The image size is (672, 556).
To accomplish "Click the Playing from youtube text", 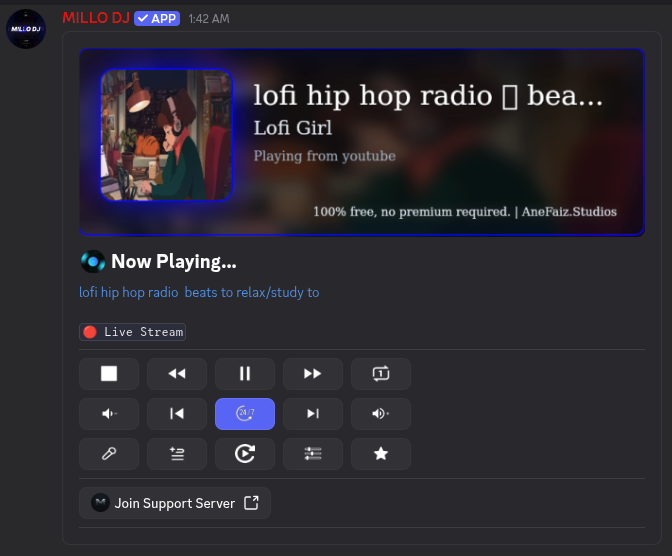I will tap(324, 156).
